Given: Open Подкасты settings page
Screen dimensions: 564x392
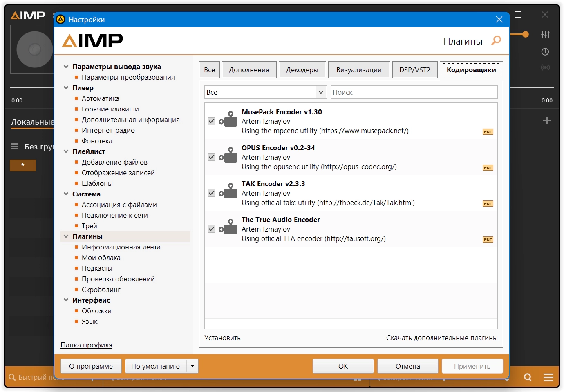Looking at the screenshot, I should (97, 268).
